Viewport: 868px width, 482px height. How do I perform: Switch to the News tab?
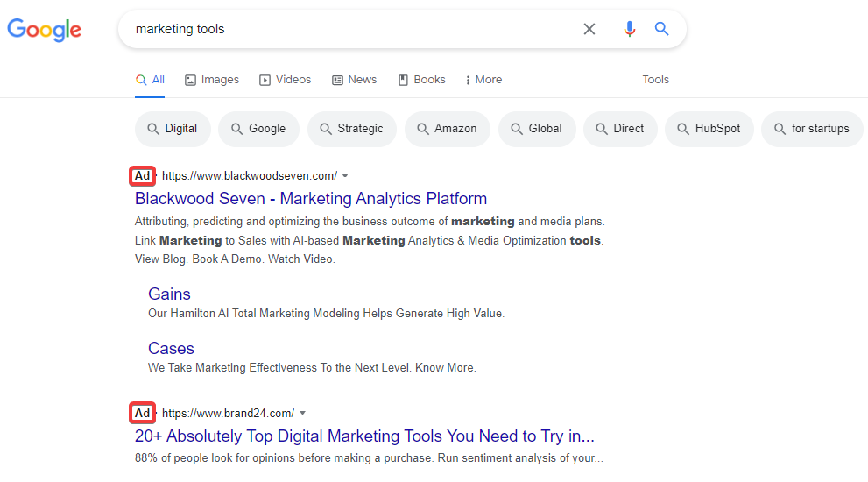355,80
